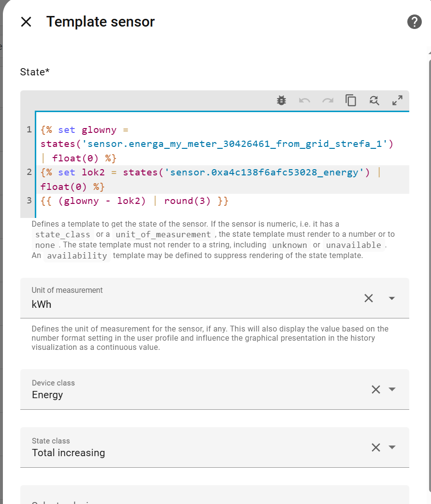Clear the State class selection

[x=376, y=447]
